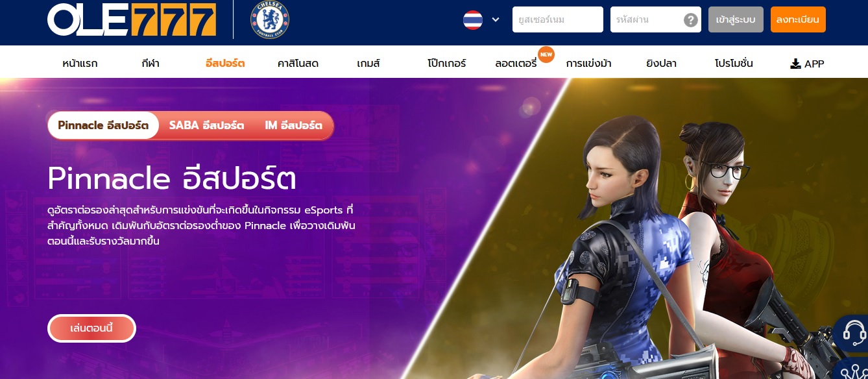
Task: Open the live support headset icon
Action: [x=854, y=334]
